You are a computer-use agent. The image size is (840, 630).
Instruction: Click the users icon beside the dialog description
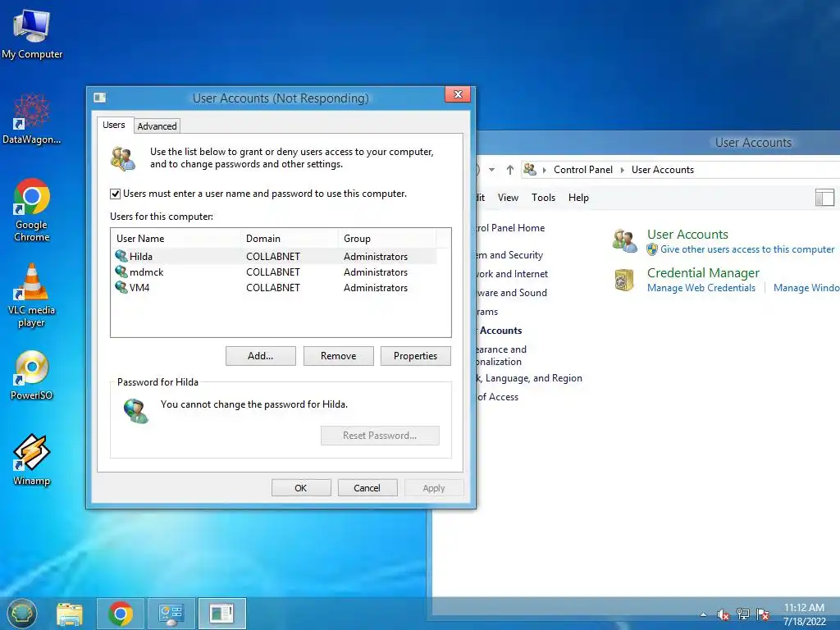click(123, 158)
